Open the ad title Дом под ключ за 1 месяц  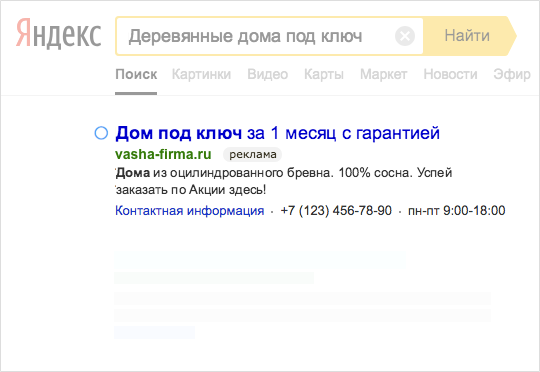click(278, 133)
